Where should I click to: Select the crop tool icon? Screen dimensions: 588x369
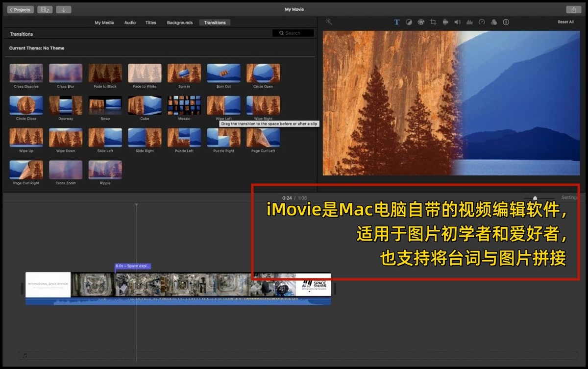click(433, 22)
